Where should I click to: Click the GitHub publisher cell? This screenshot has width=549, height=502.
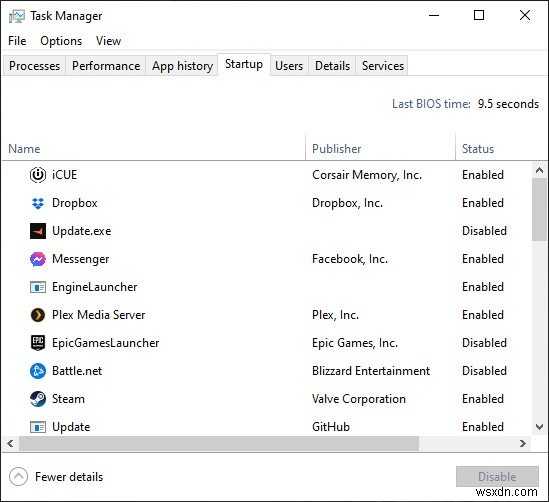[331, 427]
